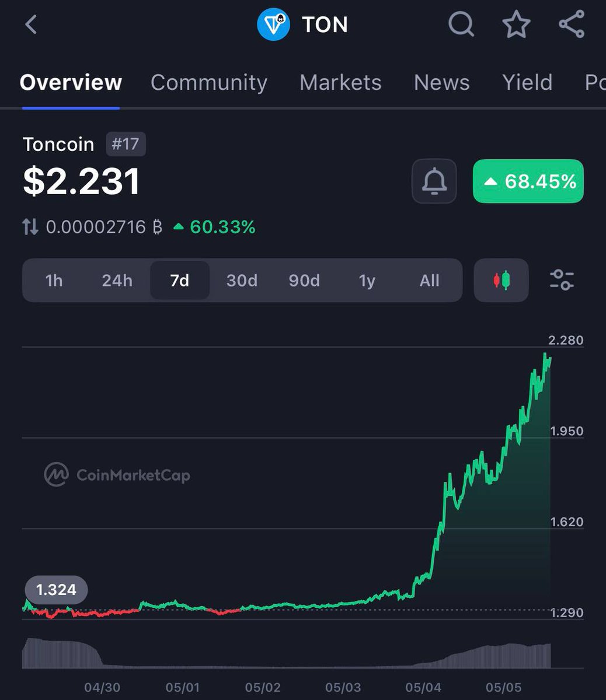
Task: Tap the 0.00002716 BTC price text
Action: click(x=105, y=227)
